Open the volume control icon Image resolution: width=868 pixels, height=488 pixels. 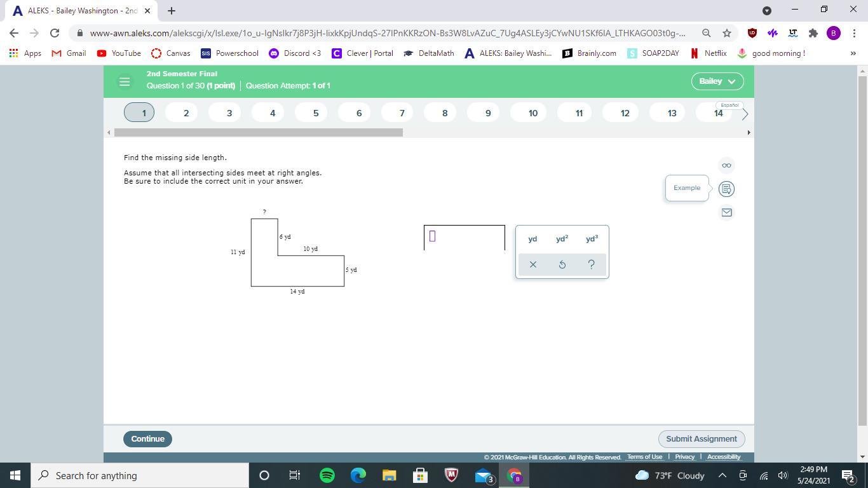tap(783, 475)
